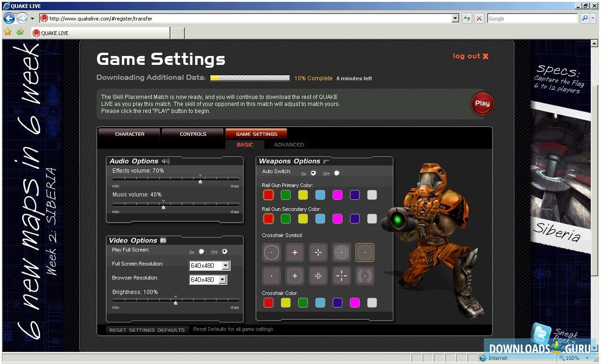
Task: Switch to the Controls tab
Action: click(x=193, y=134)
